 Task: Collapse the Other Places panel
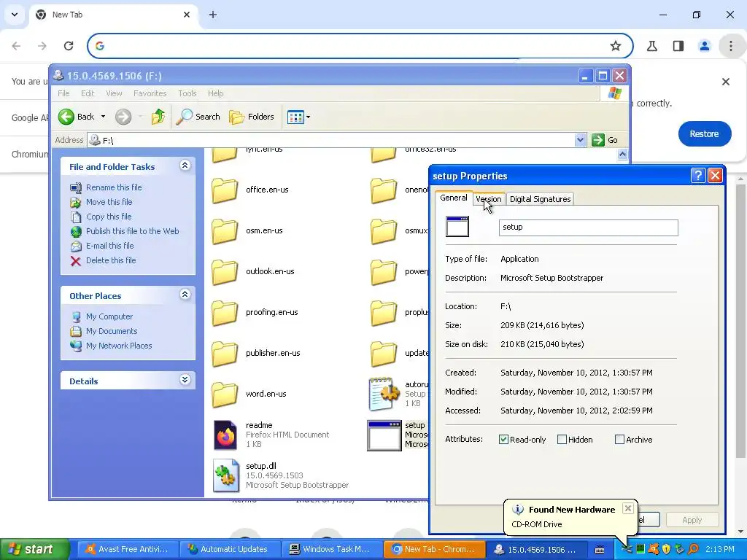pos(185,295)
